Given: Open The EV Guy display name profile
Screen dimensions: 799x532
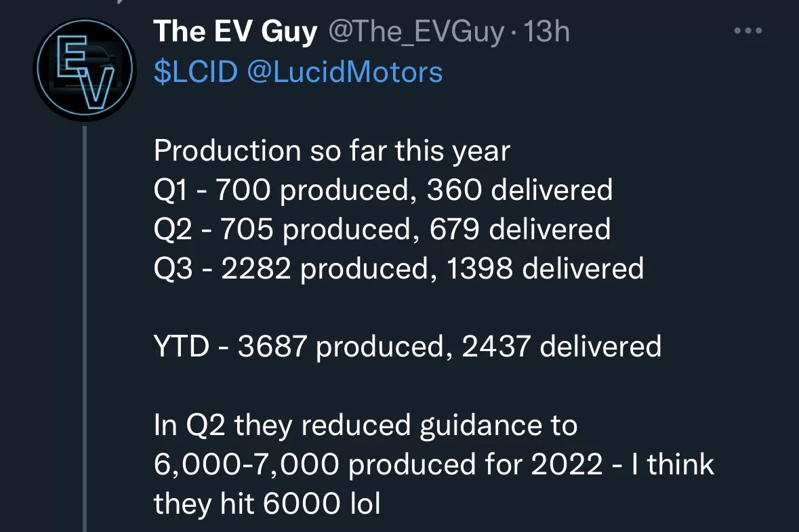Looking at the screenshot, I should tap(235, 32).
